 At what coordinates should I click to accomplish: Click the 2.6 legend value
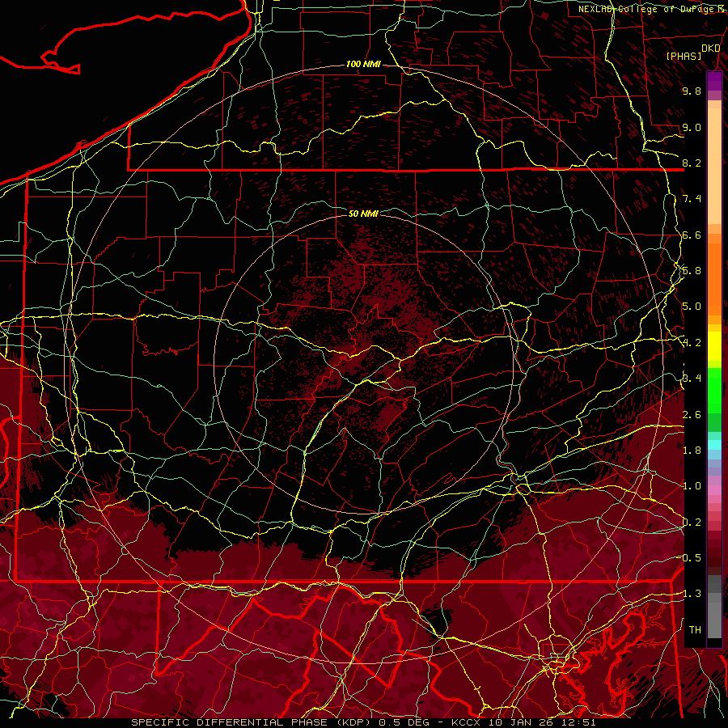click(692, 415)
